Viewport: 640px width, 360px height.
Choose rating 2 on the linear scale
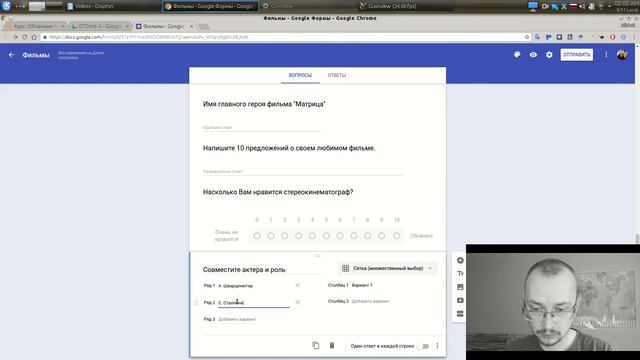coord(284,236)
